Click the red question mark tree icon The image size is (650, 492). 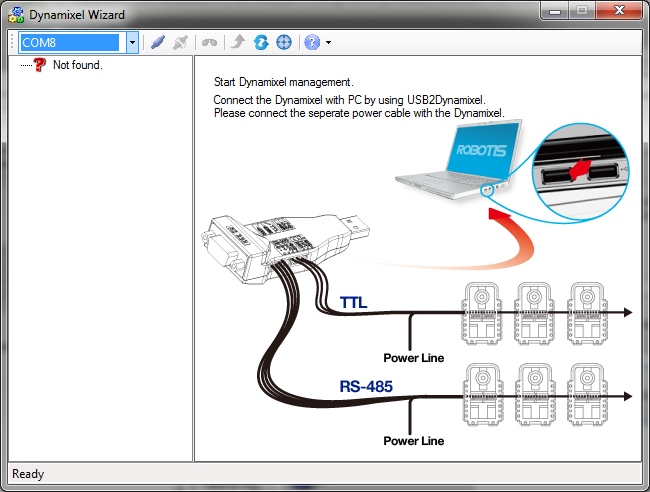[x=40, y=65]
